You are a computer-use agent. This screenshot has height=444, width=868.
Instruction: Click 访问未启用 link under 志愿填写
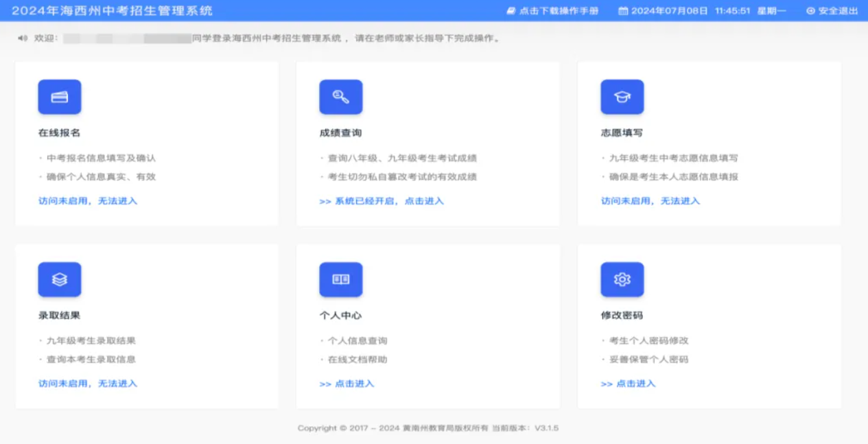[x=650, y=201]
